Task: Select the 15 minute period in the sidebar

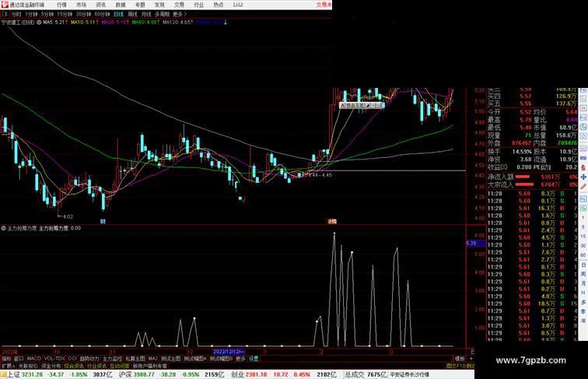Action: [583, 237]
